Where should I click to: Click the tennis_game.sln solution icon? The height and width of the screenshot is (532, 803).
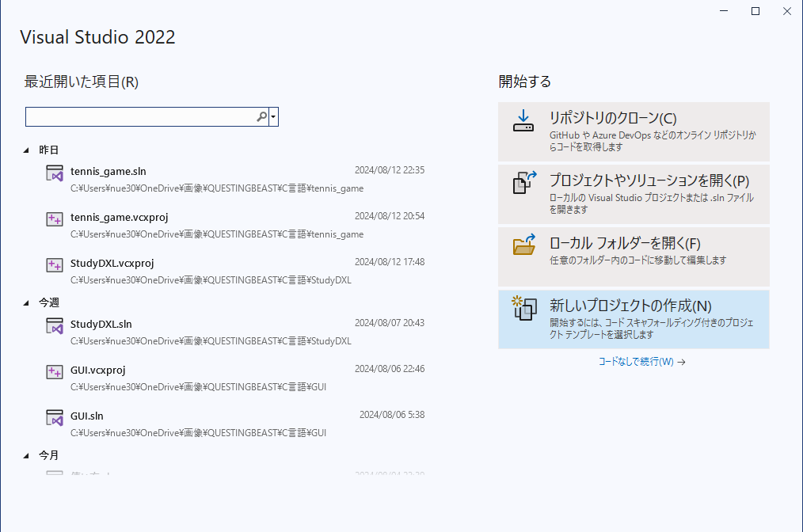[55, 175]
